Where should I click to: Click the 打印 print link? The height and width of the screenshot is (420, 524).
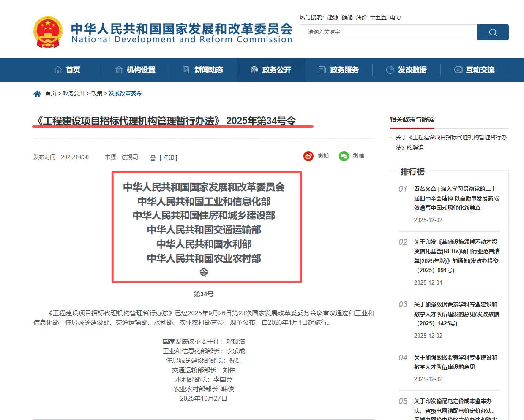(168, 157)
